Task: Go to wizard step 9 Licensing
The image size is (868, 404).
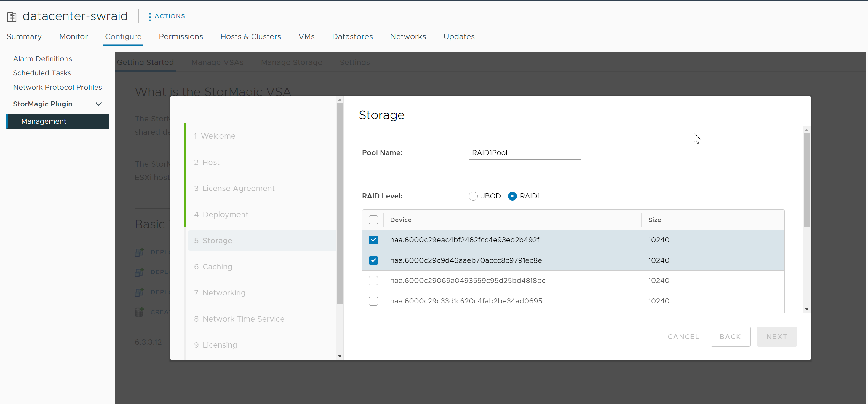Action: (x=216, y=345)
